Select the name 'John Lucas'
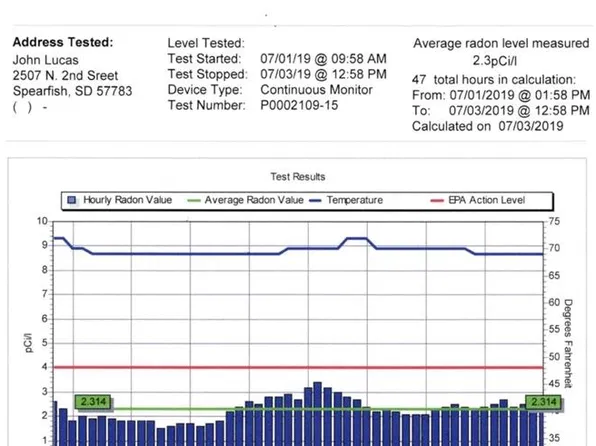The height and width of the screenshot is (446, 596). pyautogui.click(x=46, y=60)
